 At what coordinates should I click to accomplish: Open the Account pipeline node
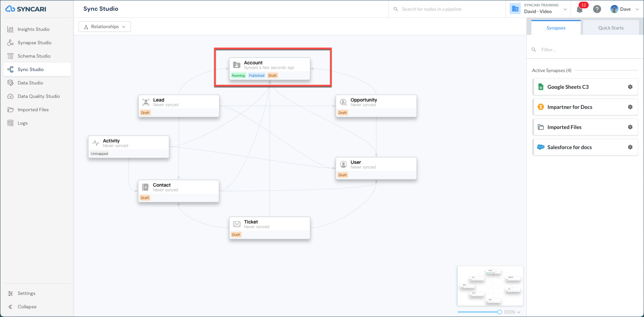coord(270,69)
